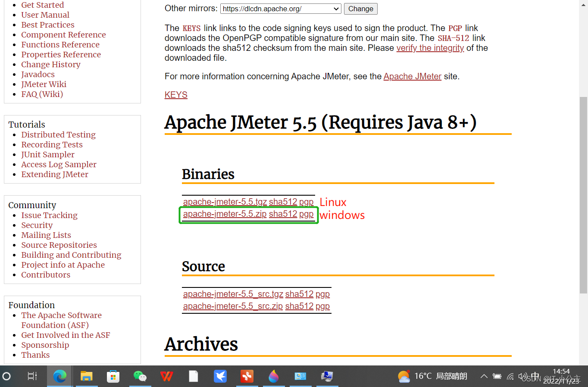Screen dimensions: 588x387
Task: Open the colorful droplet app in taskbar
Action: tap(274, 376)
